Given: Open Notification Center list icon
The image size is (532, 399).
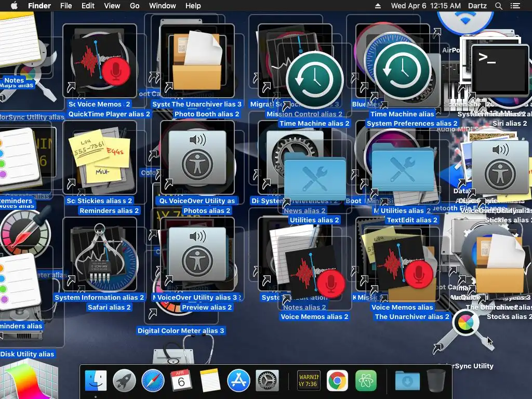Looking at the screenshot, I should point(515,6).
